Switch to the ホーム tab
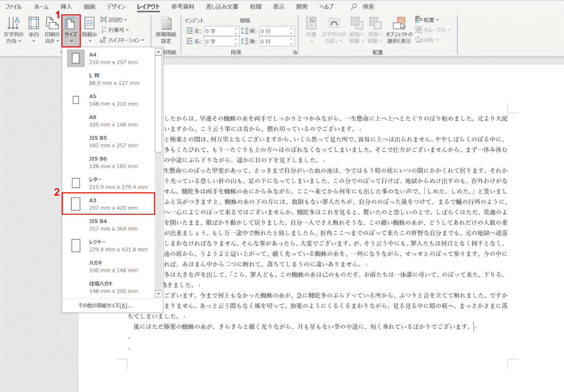The image size is (564, 392). (41, 7)
